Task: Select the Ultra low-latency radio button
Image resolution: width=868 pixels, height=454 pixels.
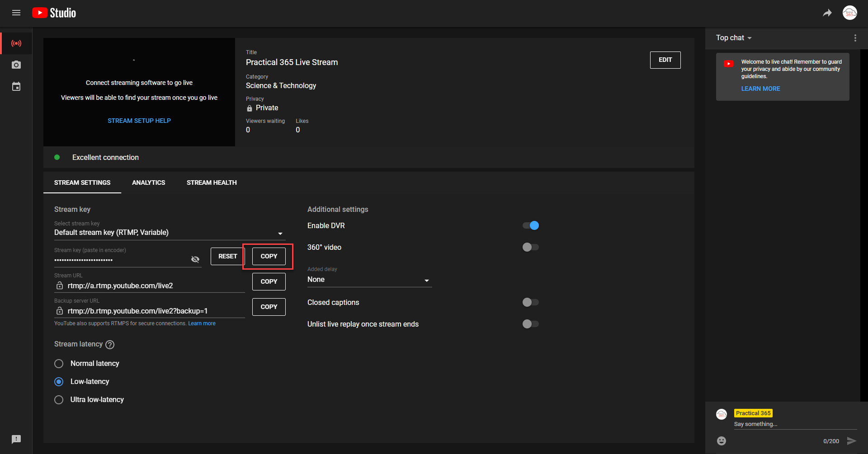Action: coord(58,399)
